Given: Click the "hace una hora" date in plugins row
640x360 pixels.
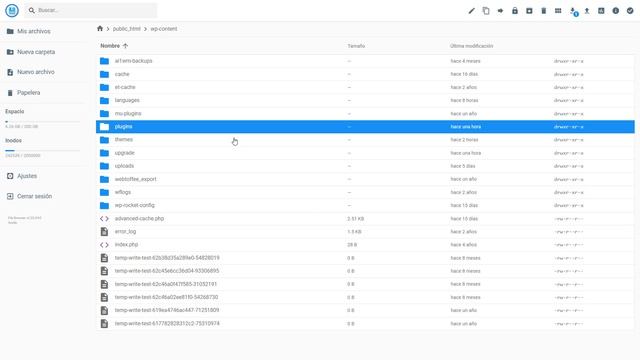Looking at the screenshot, I should 466,127.
